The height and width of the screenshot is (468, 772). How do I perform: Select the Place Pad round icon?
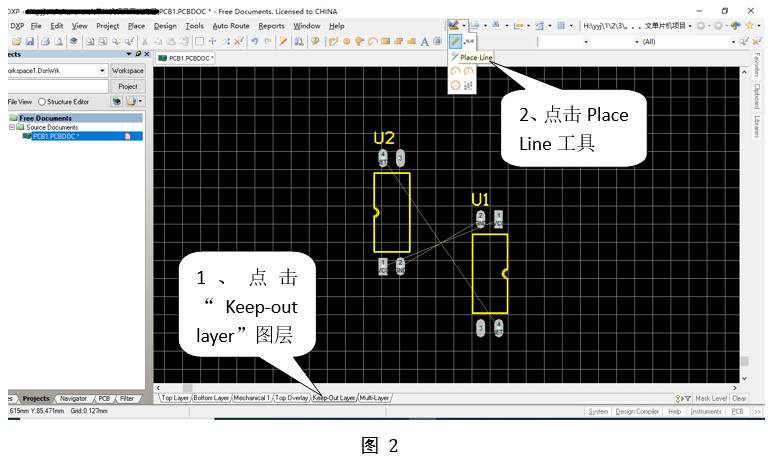[347, 42]
